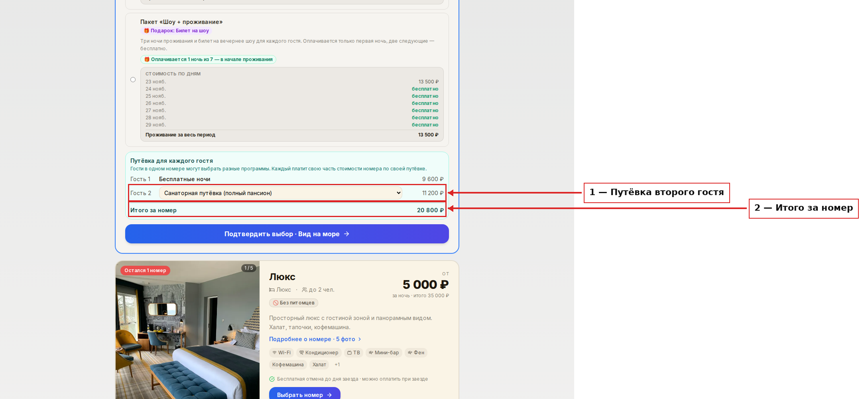The width and height of the screenshot is (868, 399).
Task: Click the «Остался 1 номер» badge
Action: [145, 271]
